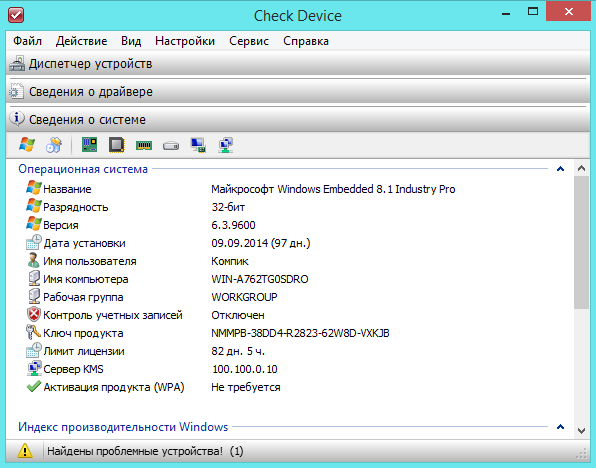Select computer name WIN-A762TG0SDRO
The image size is (596, 468).
[260, 279]
